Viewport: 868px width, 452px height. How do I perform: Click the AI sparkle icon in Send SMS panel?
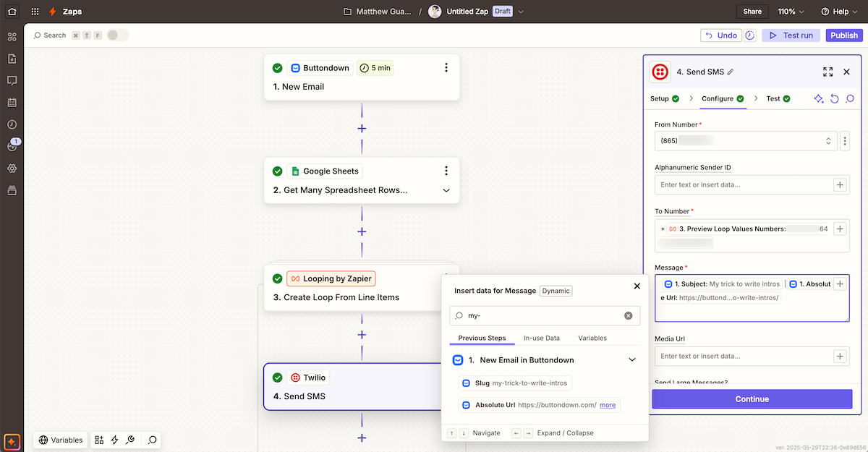819,98
